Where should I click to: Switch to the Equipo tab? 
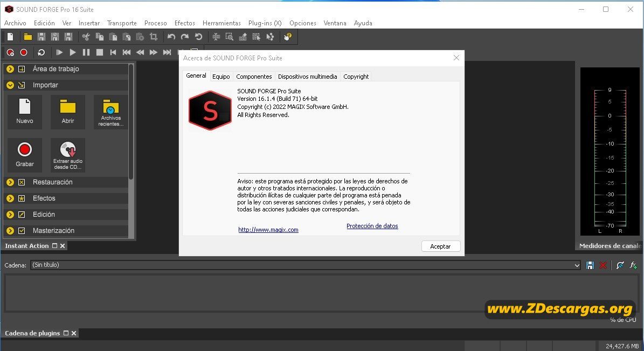click(221, 77)
